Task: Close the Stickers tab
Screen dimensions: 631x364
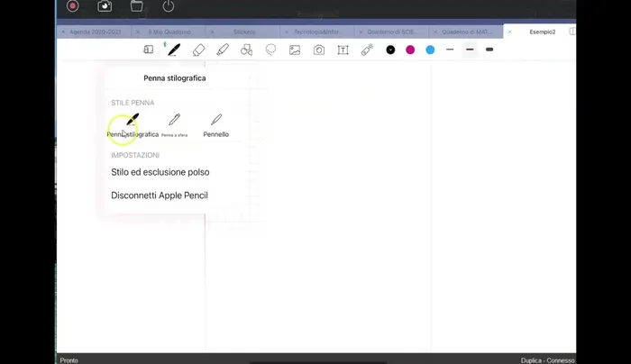Action: (x=212, y=32)
